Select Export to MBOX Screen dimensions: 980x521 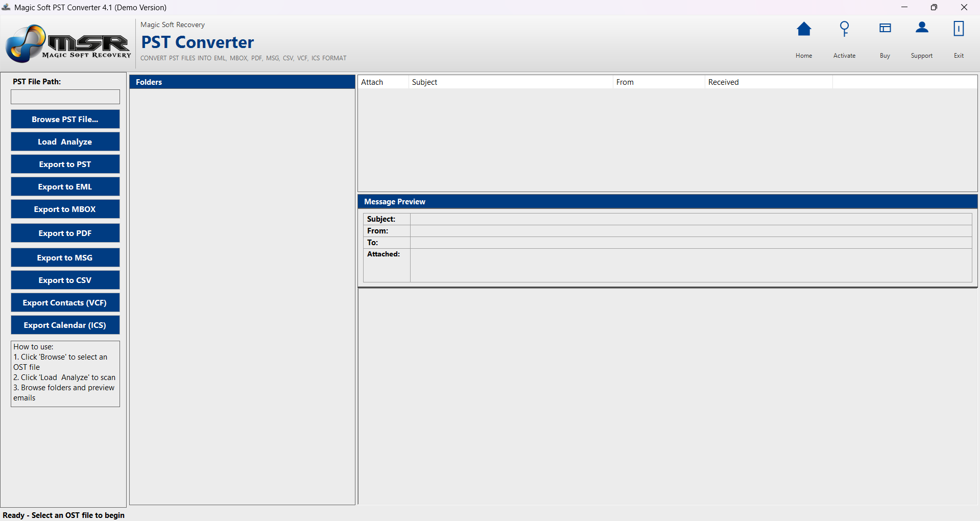pyautogui.click(x=65, y=209)
